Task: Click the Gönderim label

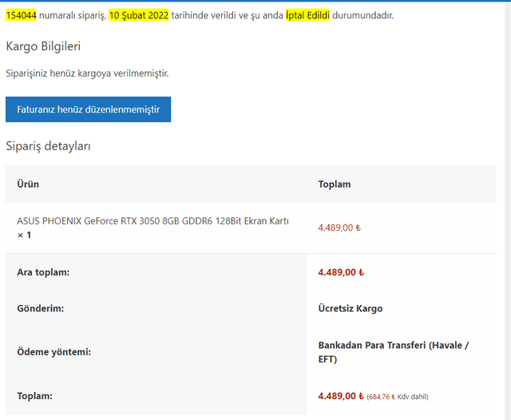Action: [x=41, y=308]
